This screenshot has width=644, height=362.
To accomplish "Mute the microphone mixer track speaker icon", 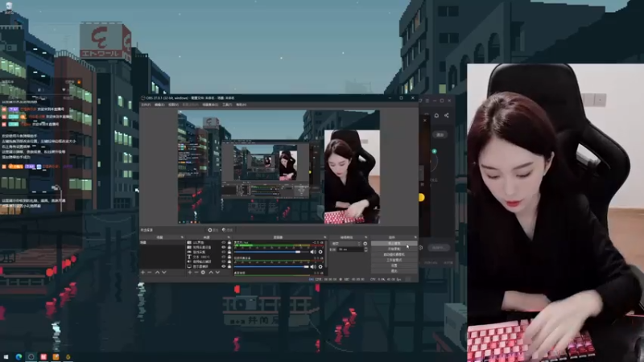I will pos(312,252).
